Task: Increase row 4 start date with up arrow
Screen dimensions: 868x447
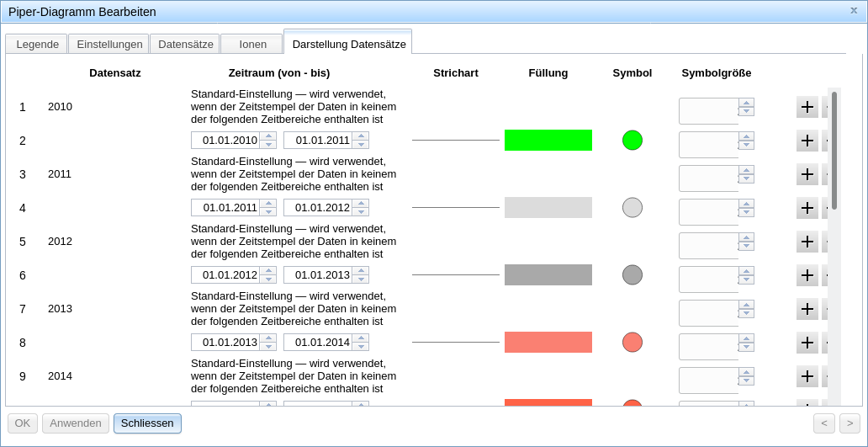Action: [268, 204]
